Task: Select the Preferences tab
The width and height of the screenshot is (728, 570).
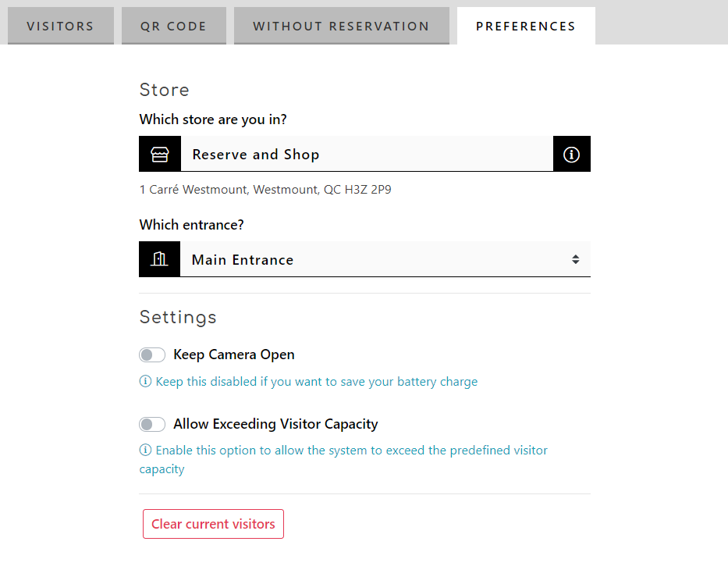Action: click(x=525, y=26)
